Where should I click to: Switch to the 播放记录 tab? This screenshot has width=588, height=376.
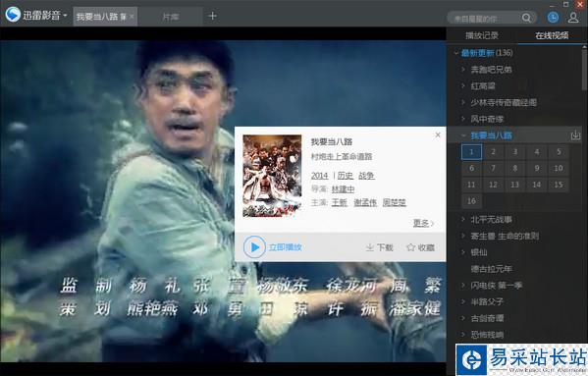(x=482, y=35)
